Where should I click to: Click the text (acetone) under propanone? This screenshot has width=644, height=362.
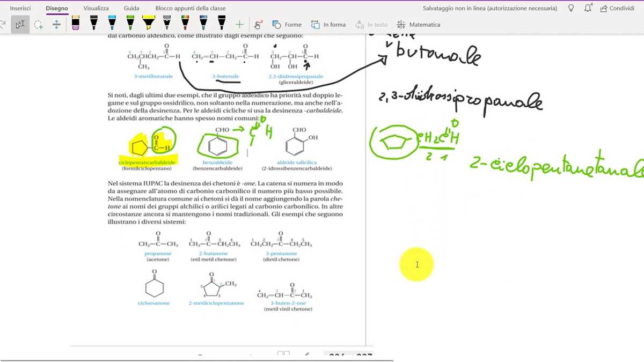[x=158, y=260]
